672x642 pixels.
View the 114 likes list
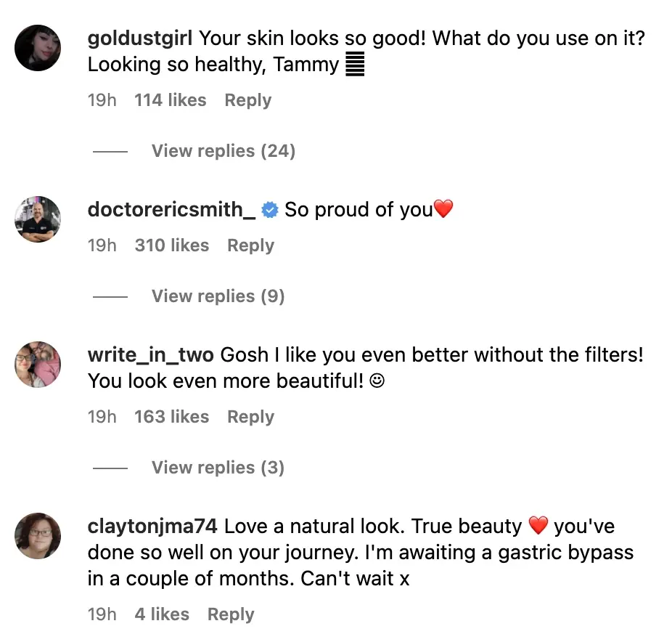pos(170,100)
